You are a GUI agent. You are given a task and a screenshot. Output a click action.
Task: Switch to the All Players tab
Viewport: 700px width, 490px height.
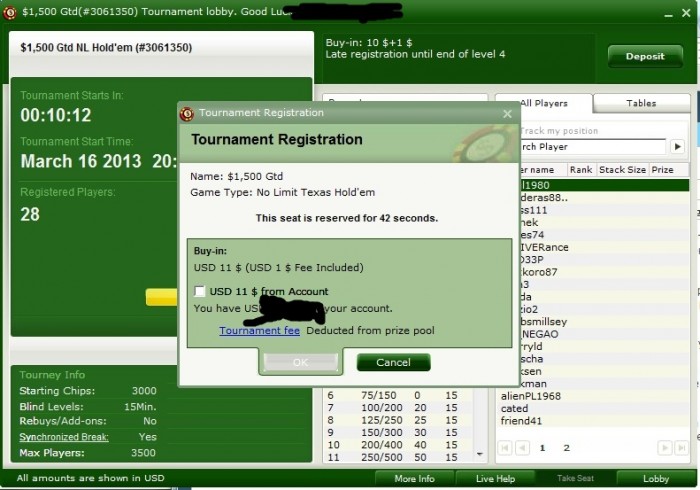544,103
